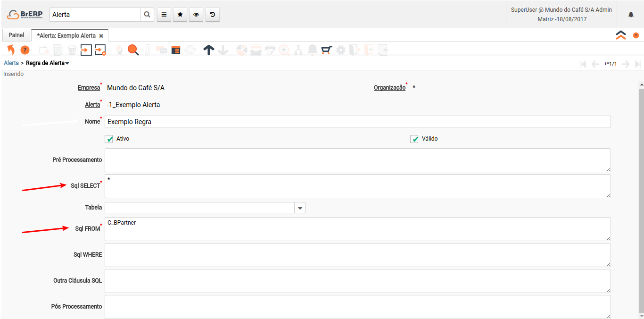Click the Empresa field label link

click(89, 88)
